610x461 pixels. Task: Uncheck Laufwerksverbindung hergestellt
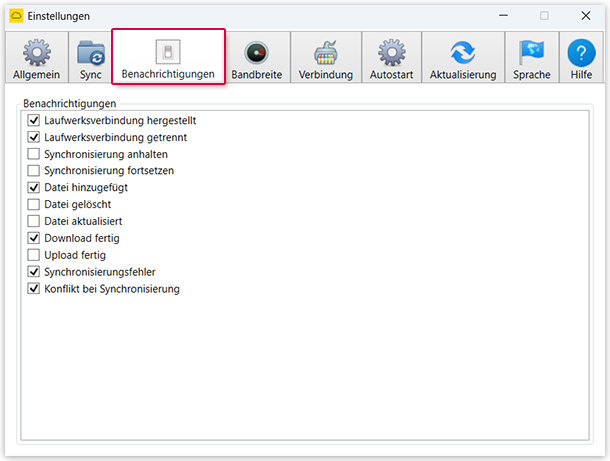pos(34,120)
